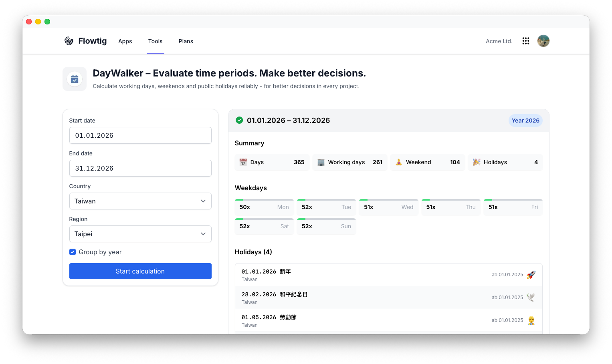Viewport: 612px width, 364px height.
Task: Click the party popper Holidays icon
Action: [x=477, y=162]
